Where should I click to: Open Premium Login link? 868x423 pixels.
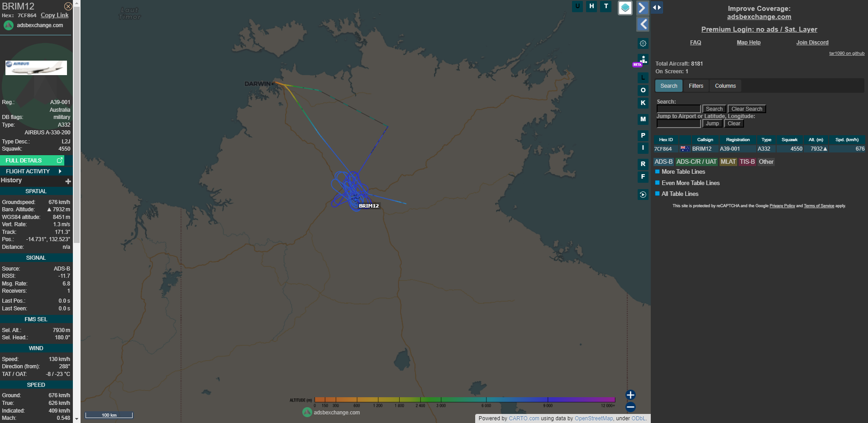point(759,29)
